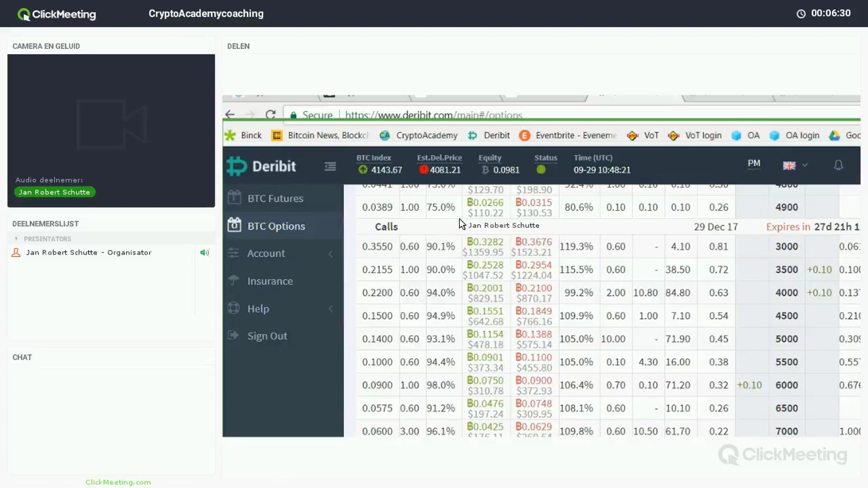This screenshot has height=488, width=868.
Task: Click strike 6000 in the Calls table
Action: 787,385
